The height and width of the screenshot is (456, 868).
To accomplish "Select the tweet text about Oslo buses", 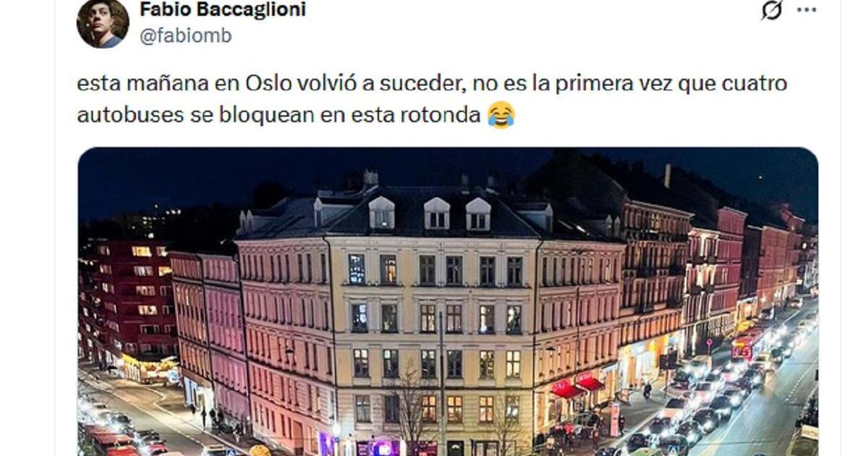I will click(432, 100).
